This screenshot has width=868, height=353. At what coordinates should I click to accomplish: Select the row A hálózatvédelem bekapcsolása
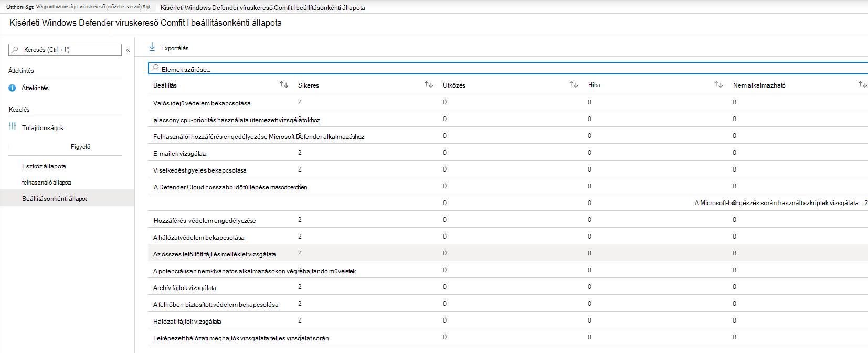click(508, 236)
